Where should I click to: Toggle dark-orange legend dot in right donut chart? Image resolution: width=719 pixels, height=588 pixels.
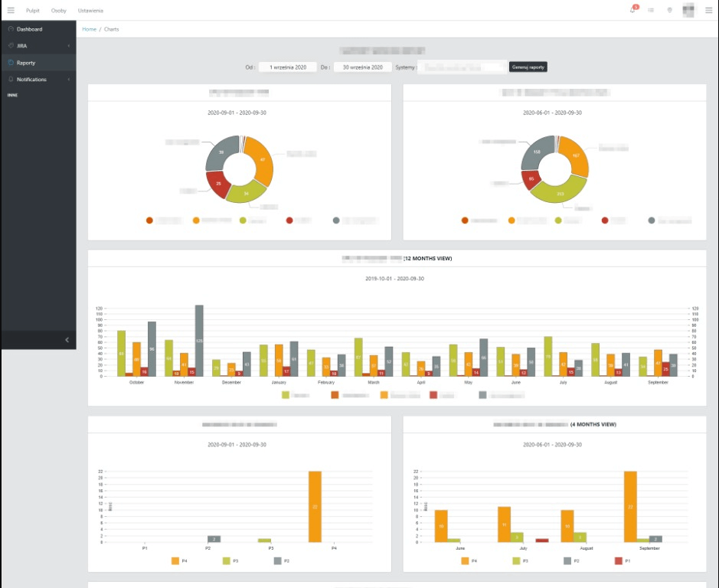[x=465, y=220]
